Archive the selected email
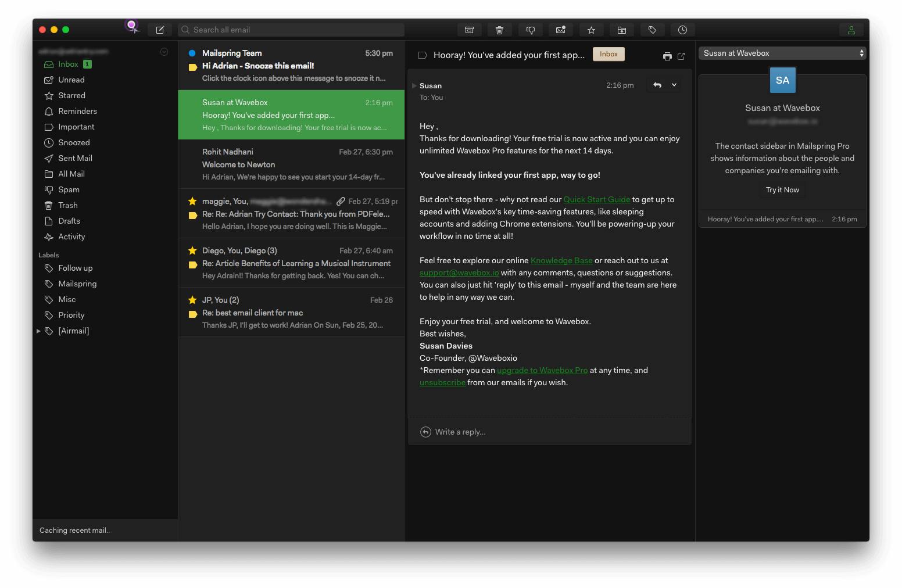Viewport: 902px width, 588px height. click(469, 30)
